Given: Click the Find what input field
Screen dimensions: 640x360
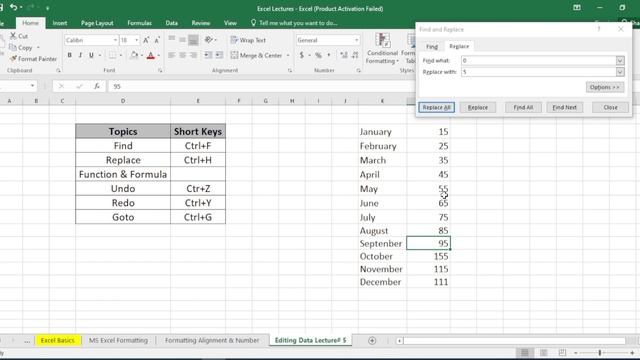Looking at the screenshot, I should [538, 60].
